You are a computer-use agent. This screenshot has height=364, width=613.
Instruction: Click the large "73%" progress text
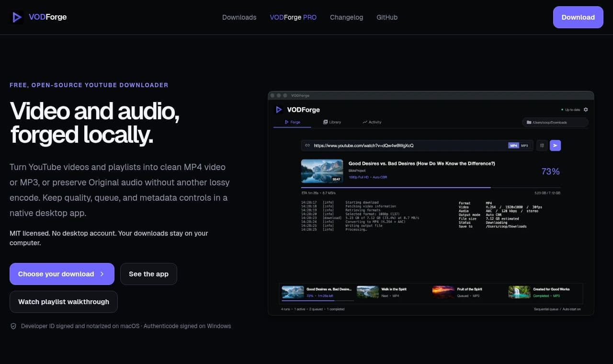[550, 171]
